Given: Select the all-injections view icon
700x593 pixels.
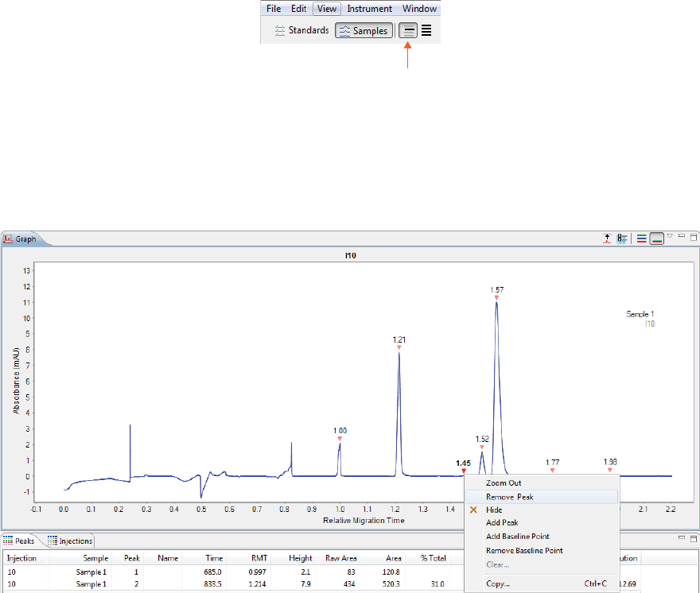Looking at the screenshot, I should (426, 30).
